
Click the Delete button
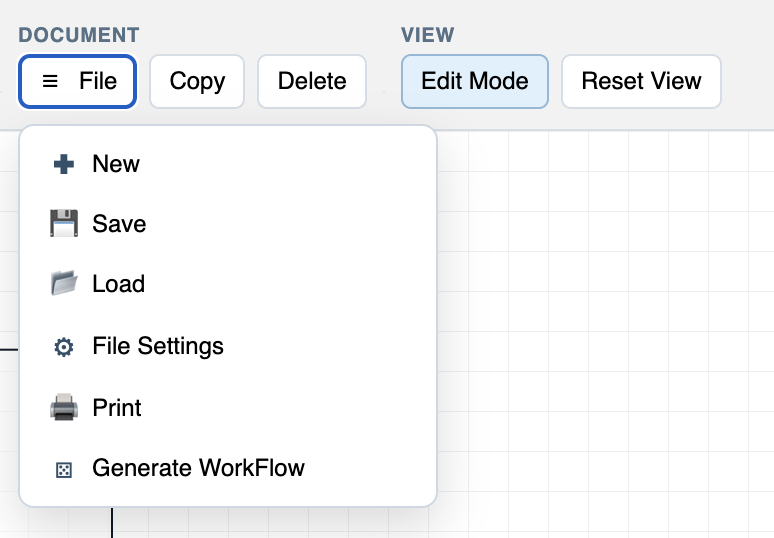[312, 81]
